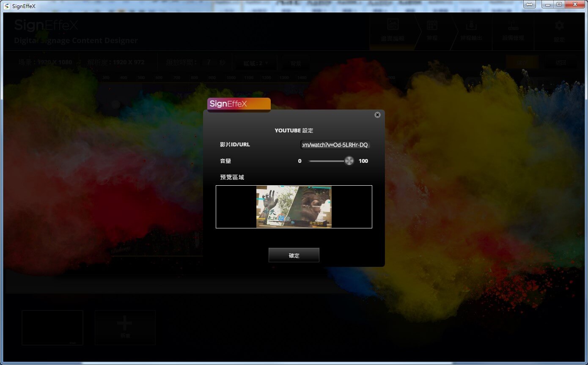Click the video ID/URL input field

click(335, 145)
